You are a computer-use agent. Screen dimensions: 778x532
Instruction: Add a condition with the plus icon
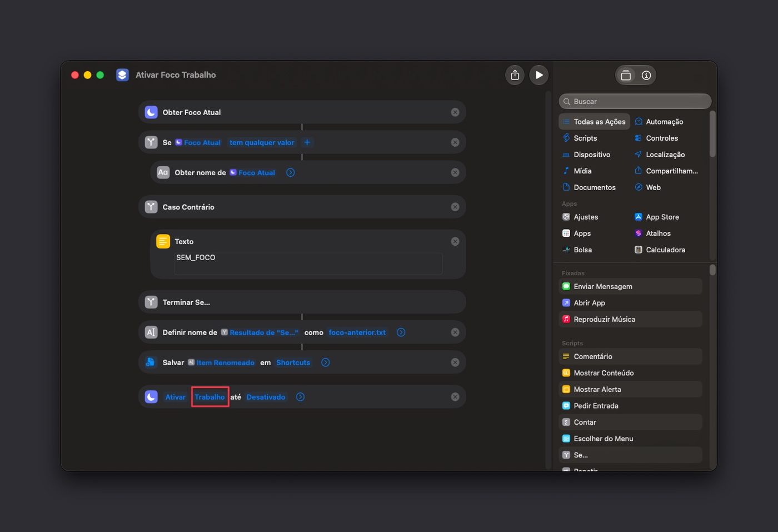(307, 142)
